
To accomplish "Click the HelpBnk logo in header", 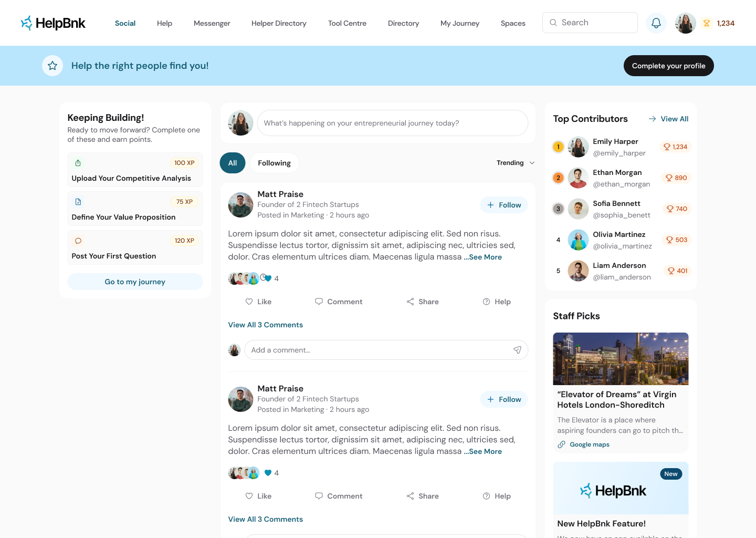I will click(x=53, y=23).
